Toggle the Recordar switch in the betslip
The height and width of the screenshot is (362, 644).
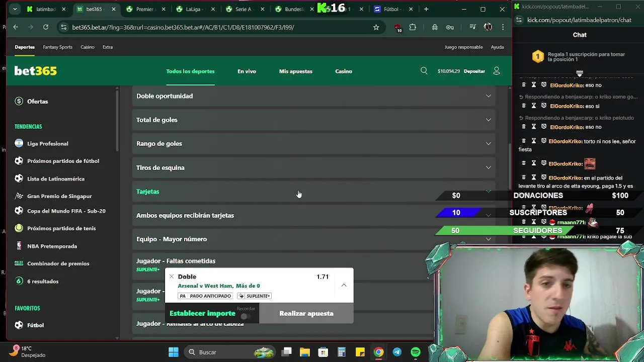(246, 316)
